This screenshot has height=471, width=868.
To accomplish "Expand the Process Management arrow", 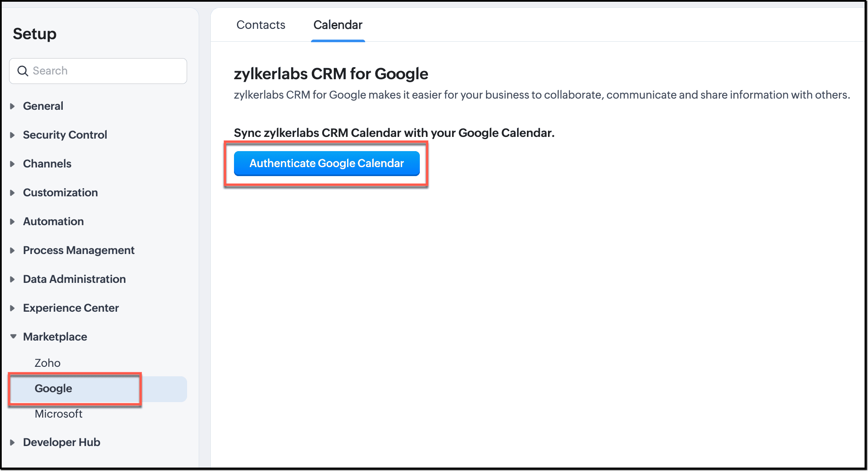I will pos(12,251).
